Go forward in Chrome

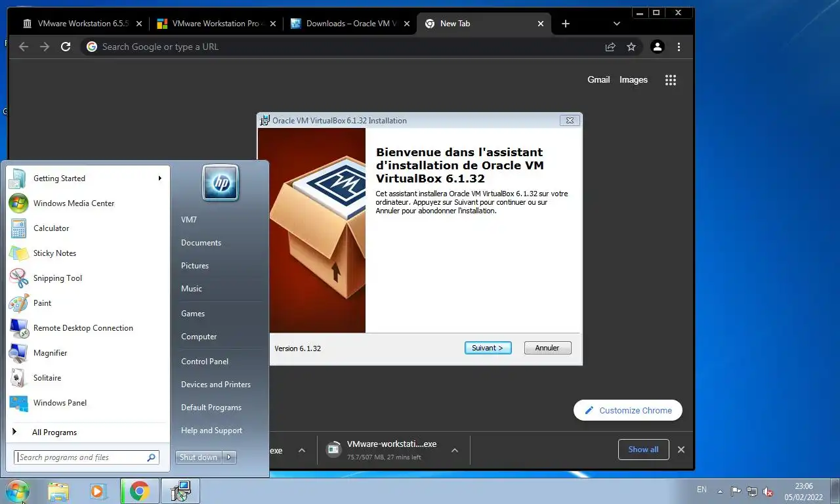pos(45,47)
